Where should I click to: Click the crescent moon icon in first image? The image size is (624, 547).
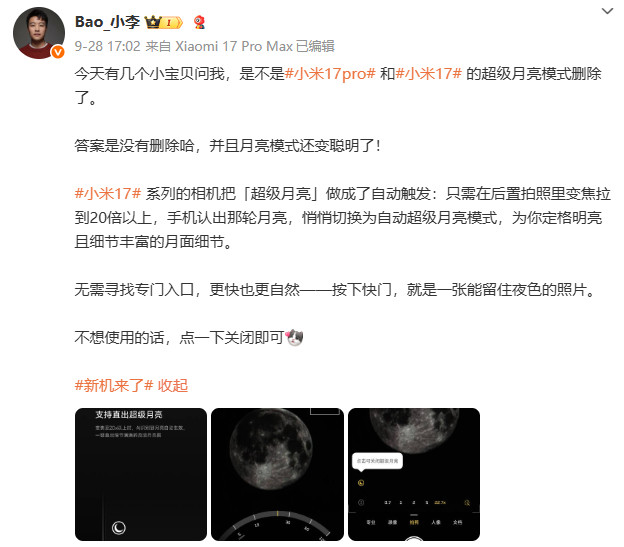coord(119,528)
